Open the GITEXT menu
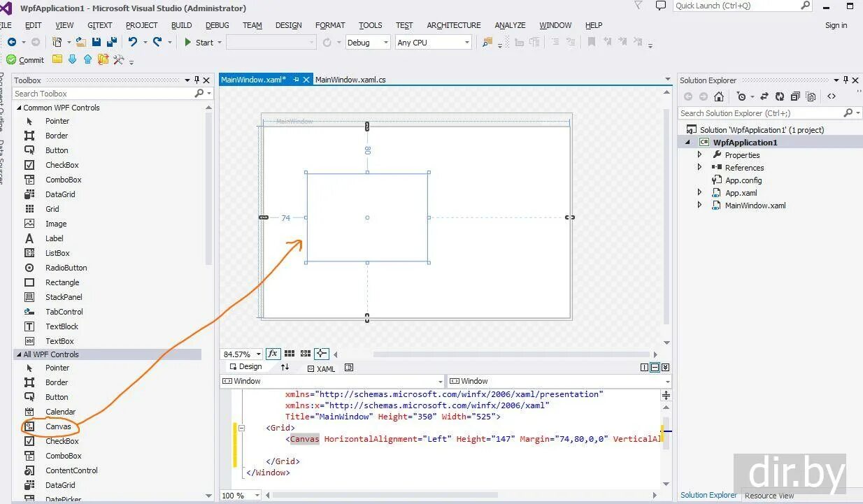The height and width of the screenshot is (504, 863). click(100, 25)
